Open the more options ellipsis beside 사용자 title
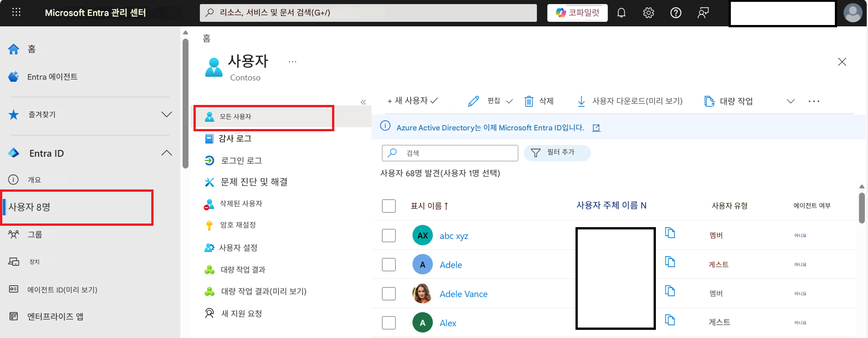 pos(293,61)
